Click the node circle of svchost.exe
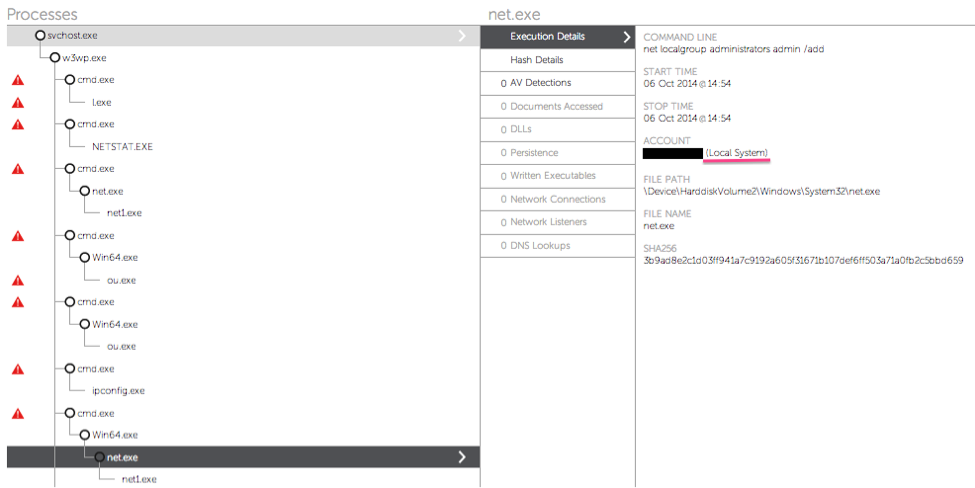The image size is (975, 488). point(40,35)
